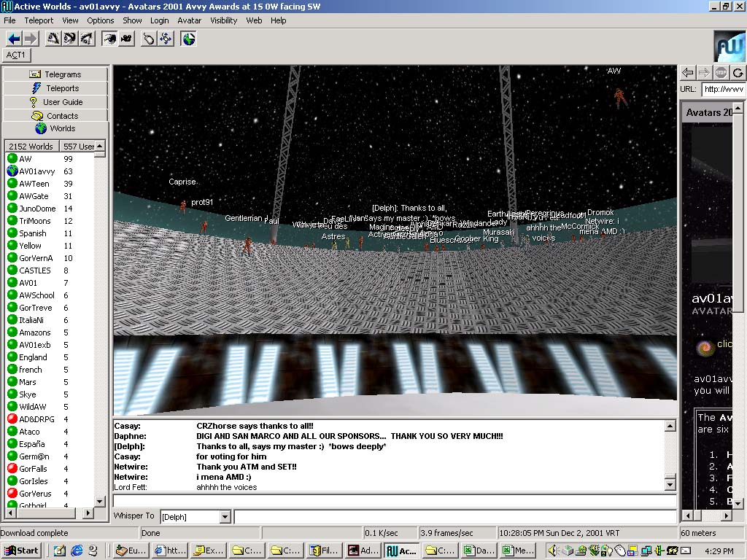Open the Telegrams tab

point(55,74)
